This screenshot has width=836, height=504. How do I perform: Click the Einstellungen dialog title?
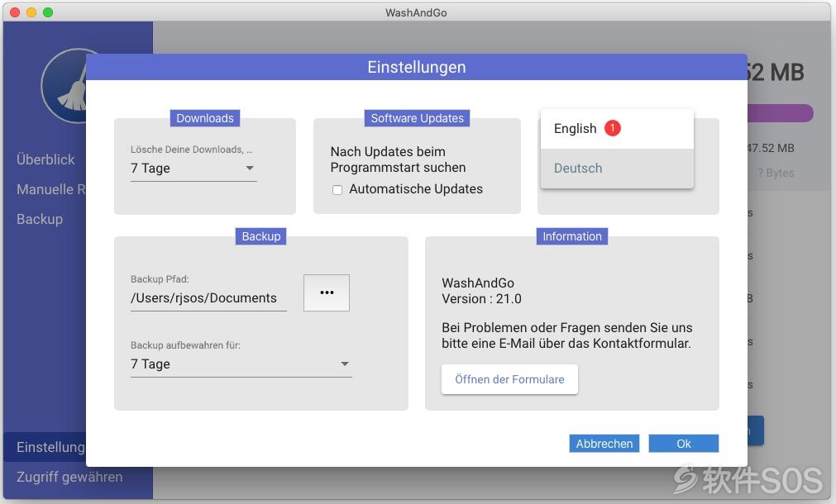click(x=417, y=67)
